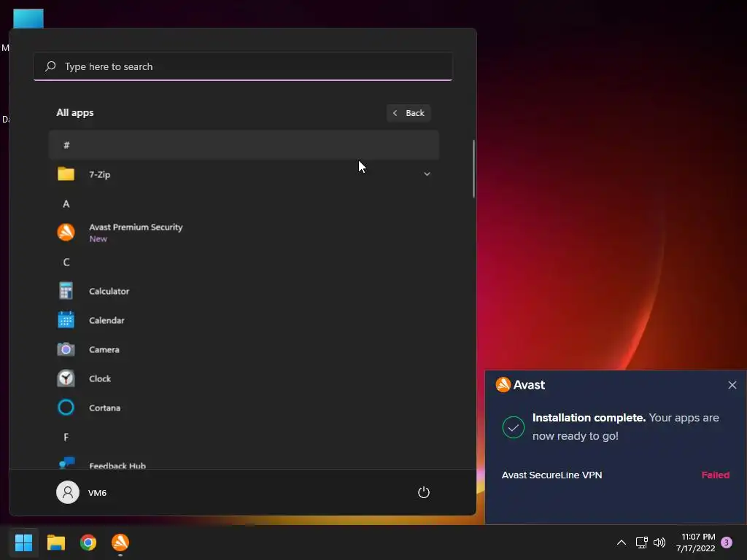Viewport: 747px width, 560px height.
Task: Open the power options button
Action: click(x=424, y=492)
